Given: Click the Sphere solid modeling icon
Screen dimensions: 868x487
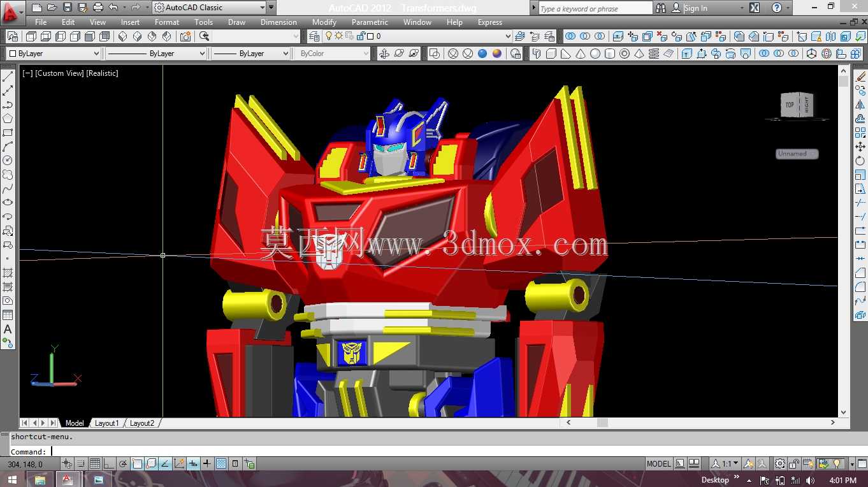Looking at the screenshot, I should pyautogui.click(x=595, y=54).
